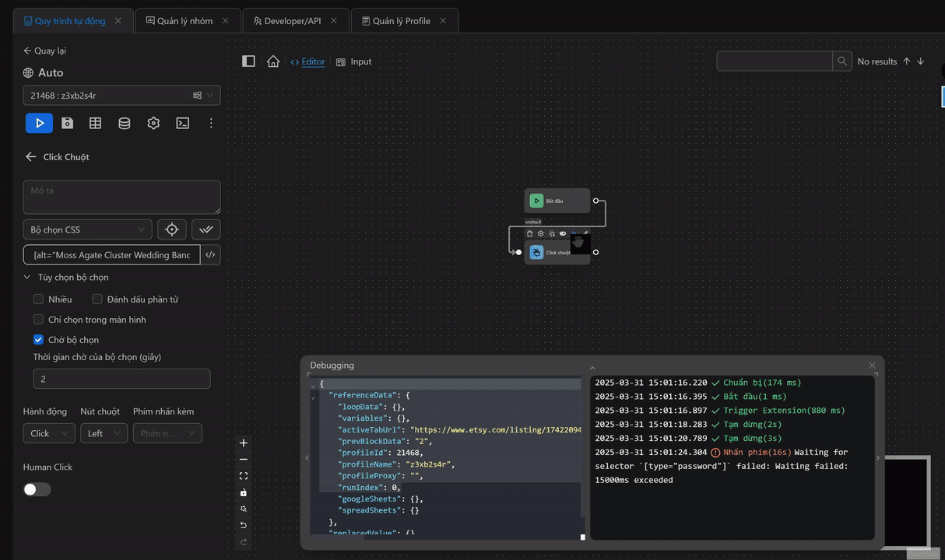
Task: Run the workflow with the blue play icon
Action: 39,123
